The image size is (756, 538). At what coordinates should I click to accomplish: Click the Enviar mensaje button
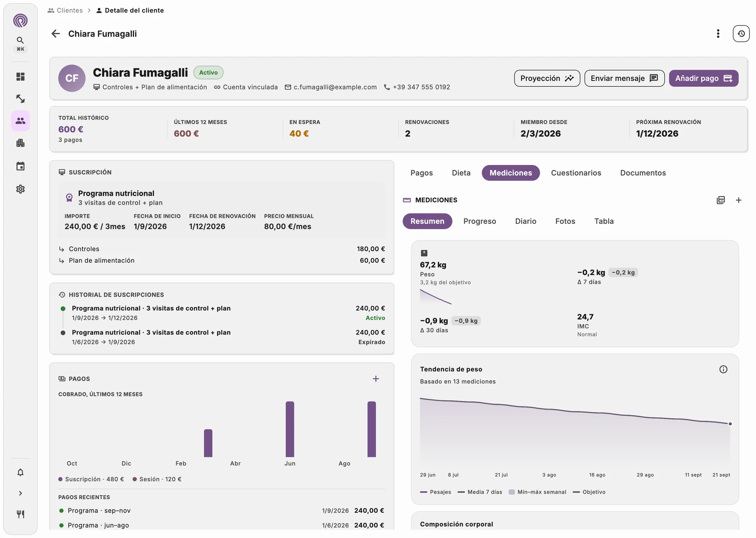click(x=624, y=78)
